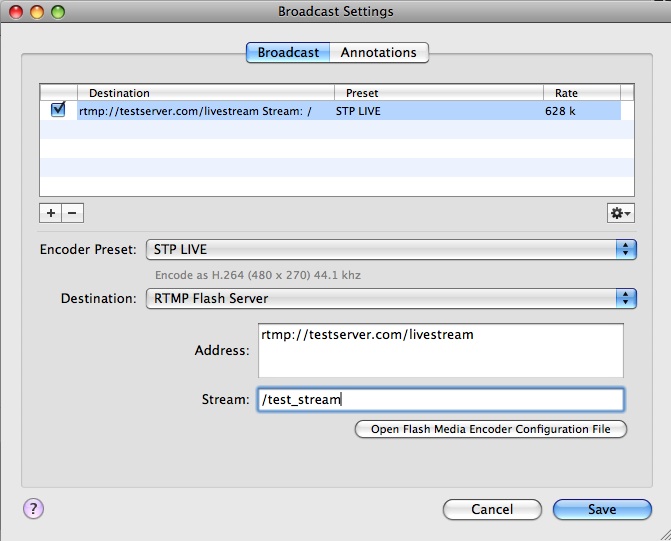Open Flash Media Encoder Configuration File
Viewport: 671px width, 541px height.
point(491,429)
